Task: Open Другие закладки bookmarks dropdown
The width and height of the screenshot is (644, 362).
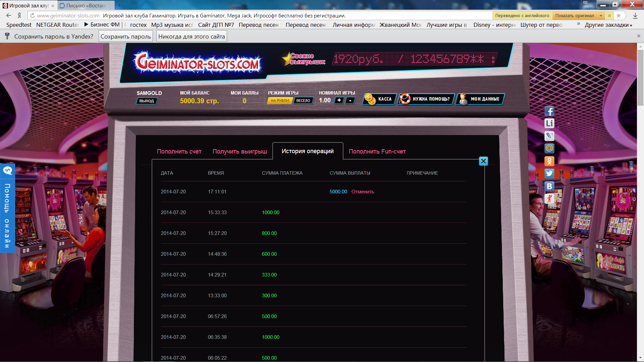Action: click(608, 25)
